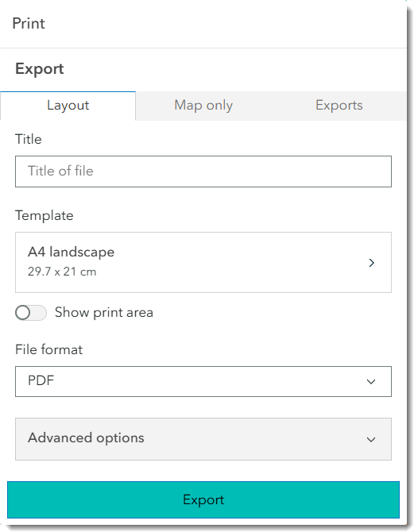Click the 29.7 x 21 cm size text
The height and width of the screenshot is (532, 414).
click(x=62, y=272)
